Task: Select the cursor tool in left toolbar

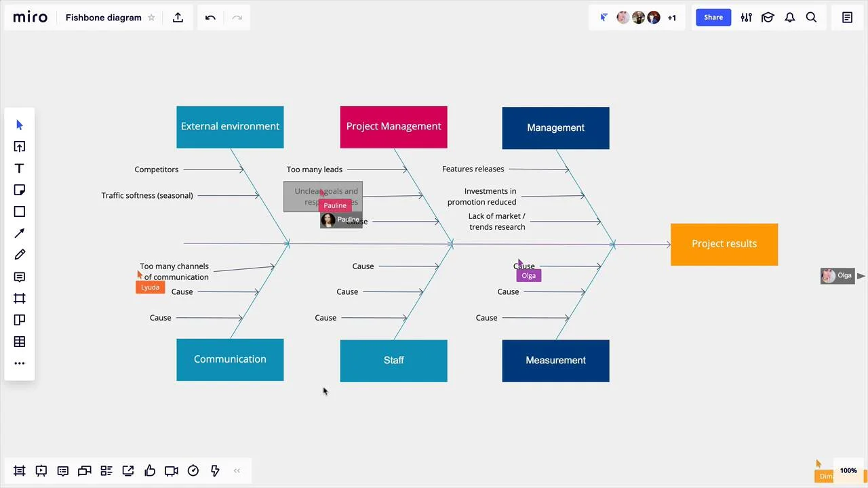Action: 20,125
